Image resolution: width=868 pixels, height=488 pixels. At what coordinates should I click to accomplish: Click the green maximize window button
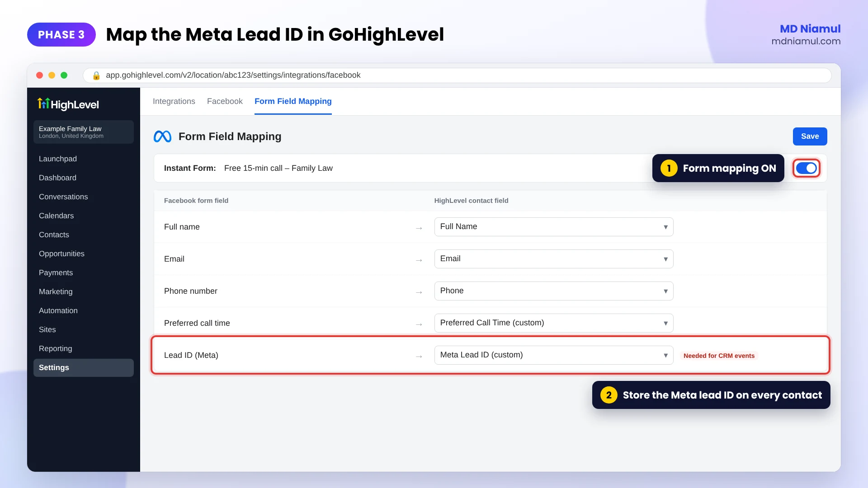[64, 75]
